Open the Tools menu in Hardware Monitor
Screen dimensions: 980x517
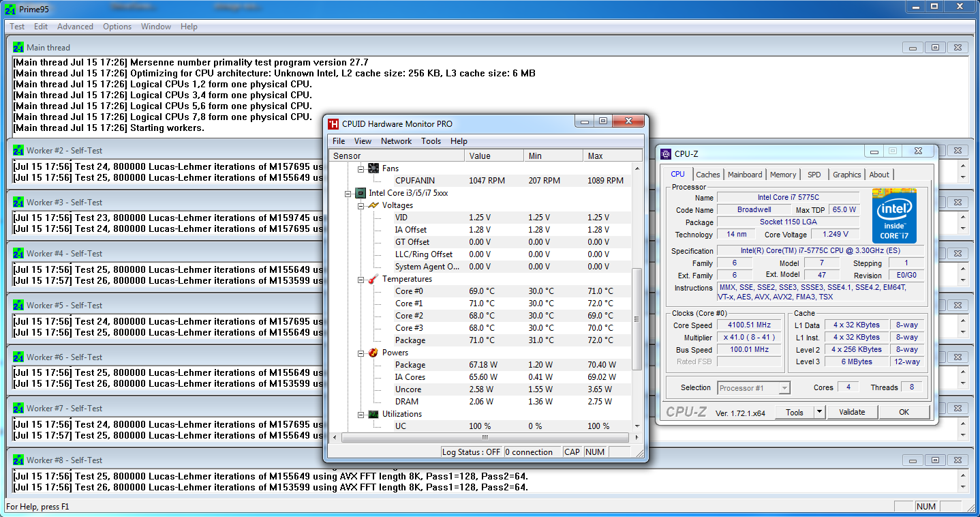(x=431, y=141)
